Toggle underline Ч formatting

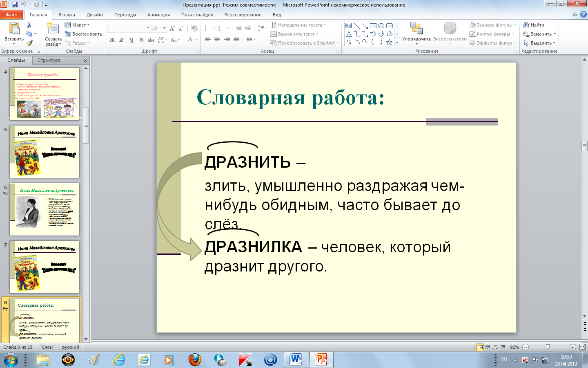[x=131, y=40]
